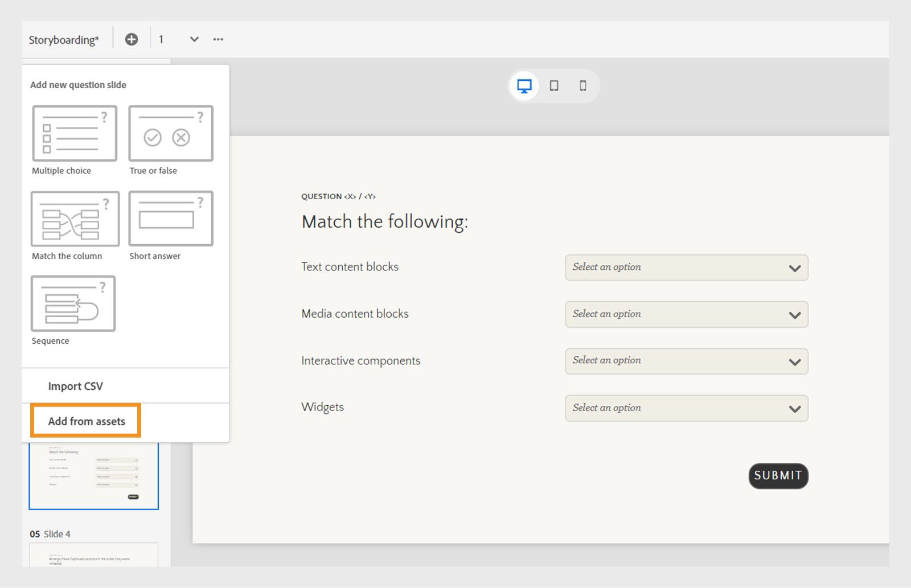The image size is (911, 588).
Task: Expand the Widgets answer dropdown
Action: pos(686,408)
